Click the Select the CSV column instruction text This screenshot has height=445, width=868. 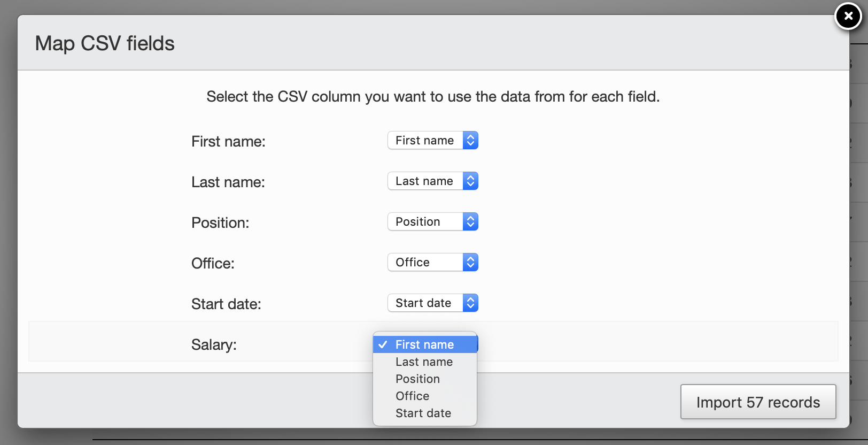point(433,96)
